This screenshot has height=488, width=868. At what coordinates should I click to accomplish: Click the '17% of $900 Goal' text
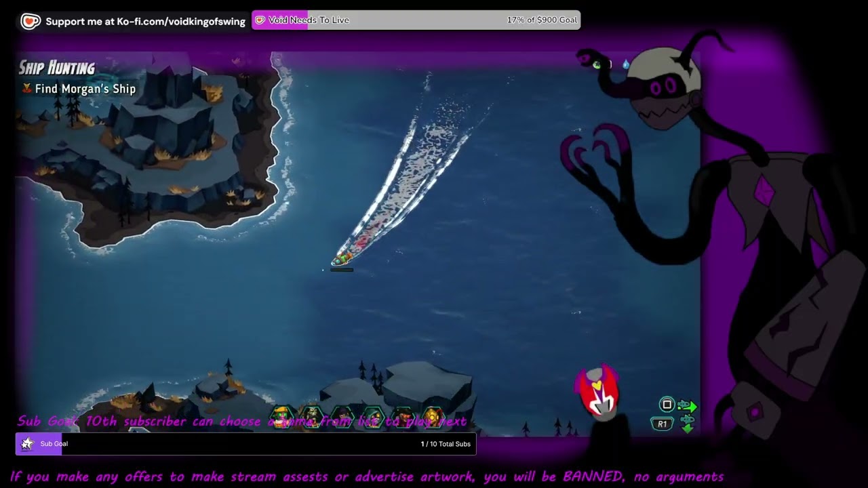(x=542, y=20)
